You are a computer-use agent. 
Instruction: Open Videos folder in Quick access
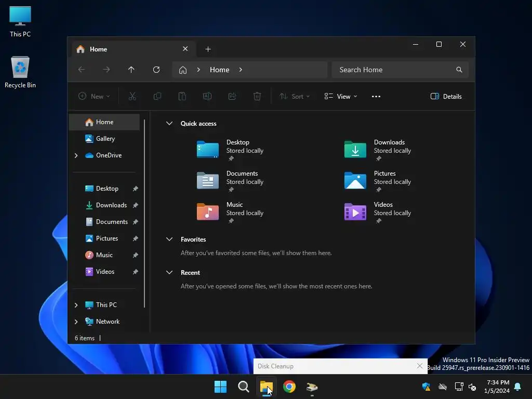378,212
